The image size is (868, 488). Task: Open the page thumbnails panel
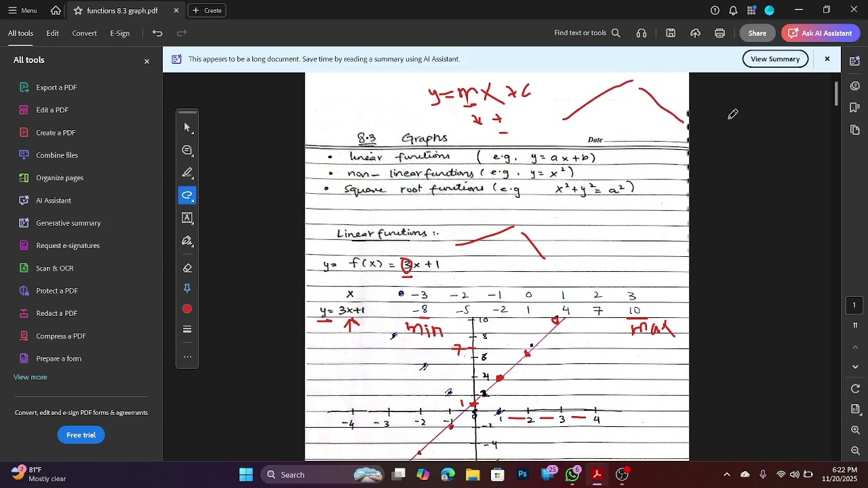pyautogui.click(x=855, y=129)
